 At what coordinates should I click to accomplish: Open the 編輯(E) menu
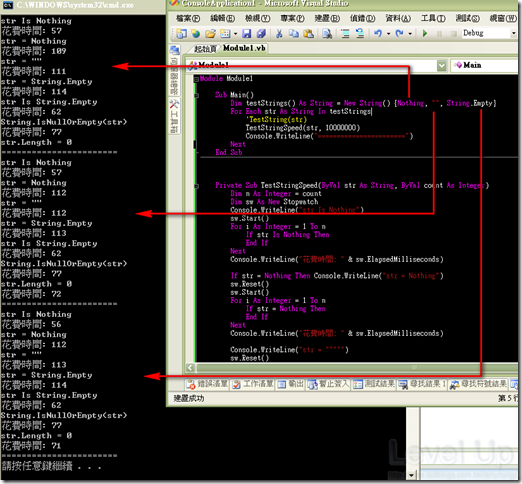point(223,18)
